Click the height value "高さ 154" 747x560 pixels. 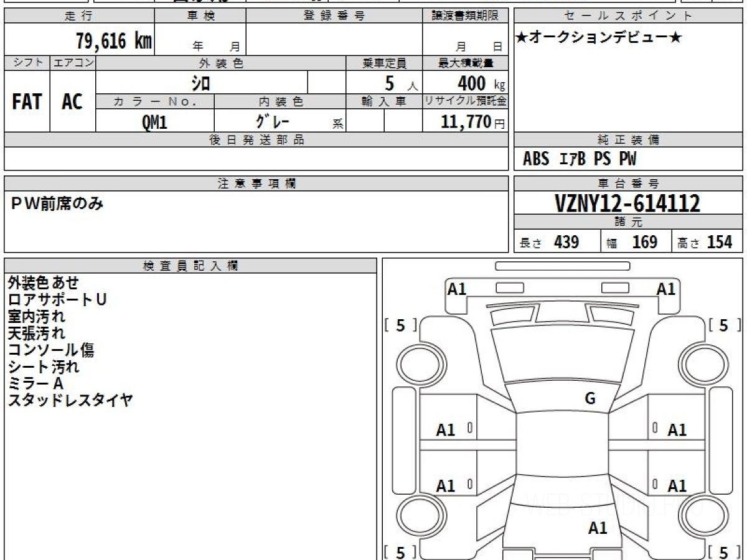click(705, 242)
